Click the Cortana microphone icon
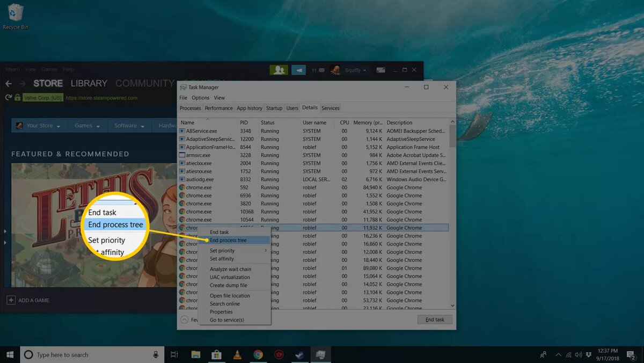The image size is (644, 363). (x=156, y=354)
